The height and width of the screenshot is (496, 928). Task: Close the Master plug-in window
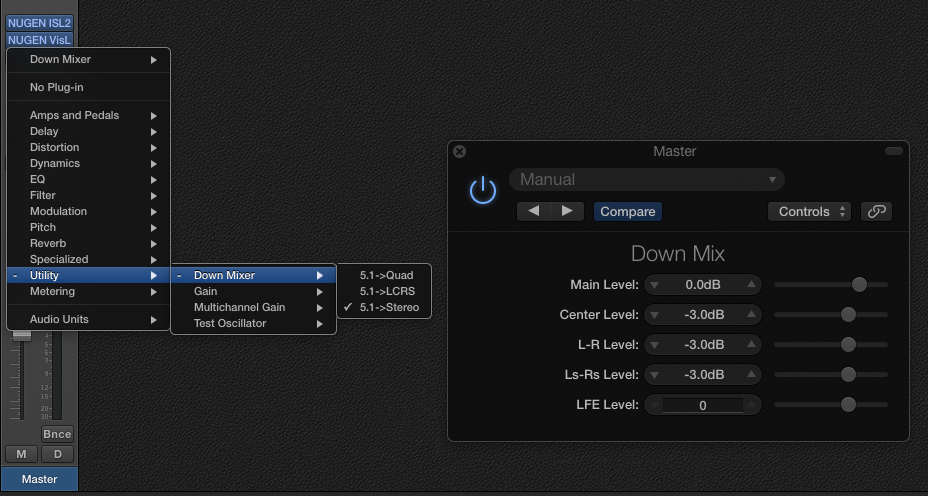click(x=460, y=152)
